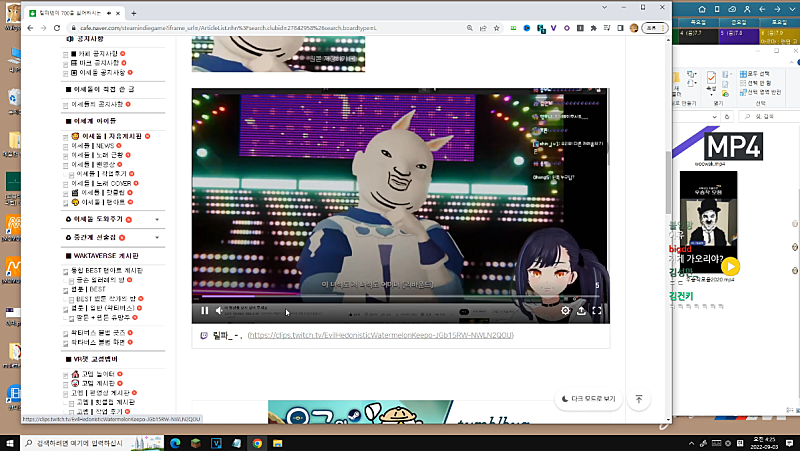Pause the Twitch clip video
The image size is (800, 451).
tap(205, 310)
